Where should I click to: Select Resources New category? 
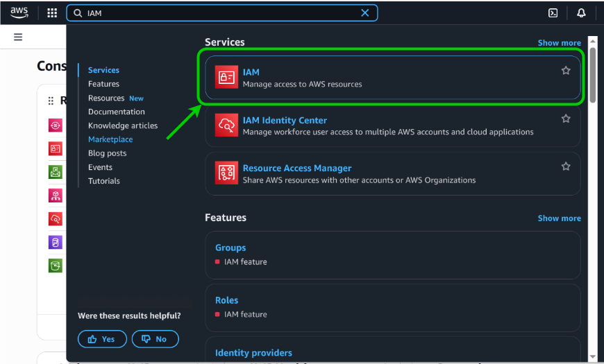115,98
